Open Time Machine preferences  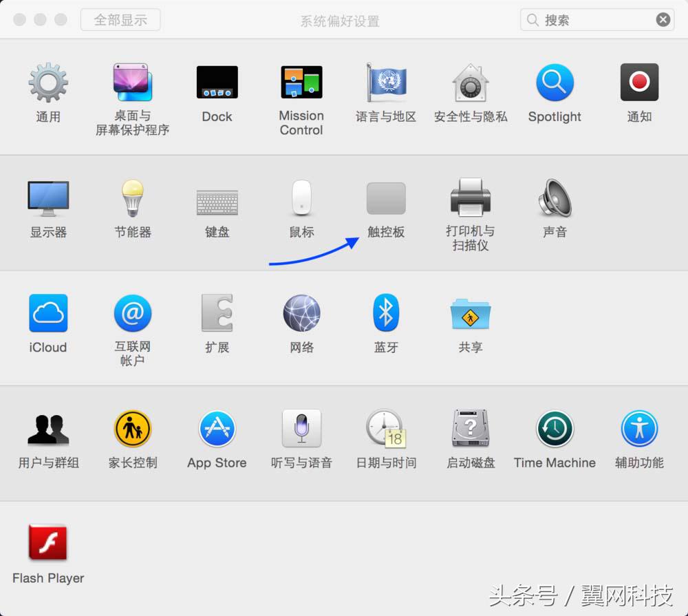(x=555, y=428)
